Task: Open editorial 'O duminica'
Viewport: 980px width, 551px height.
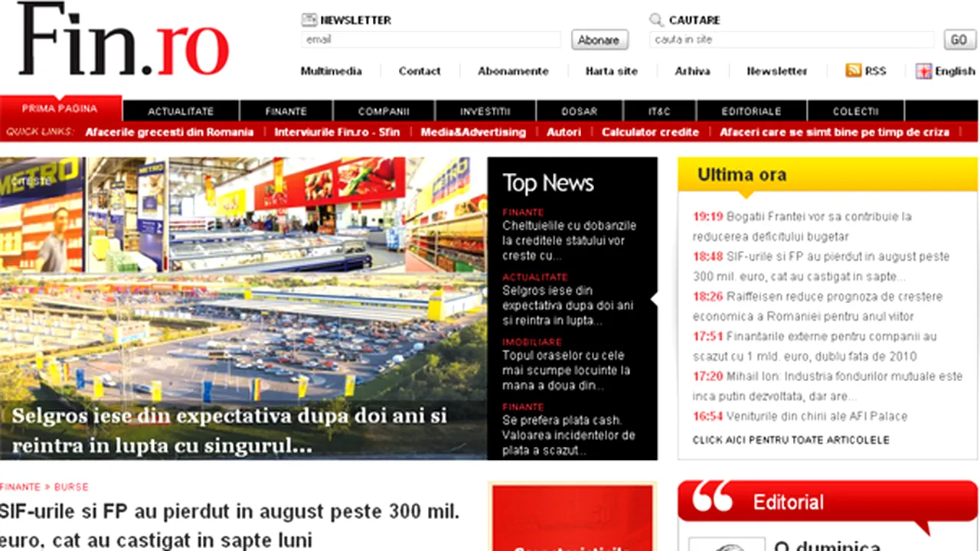Action: (x=827, y=544)
